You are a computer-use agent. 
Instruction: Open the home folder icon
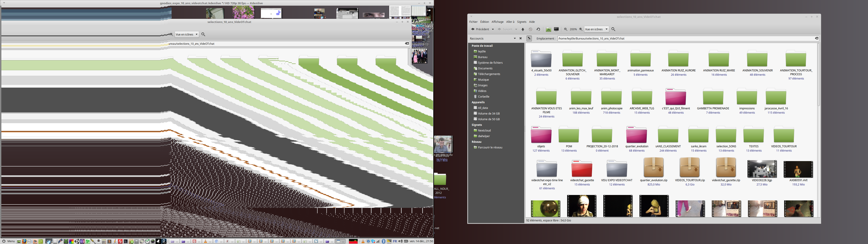pyautogui.click(x=549, y=29)
